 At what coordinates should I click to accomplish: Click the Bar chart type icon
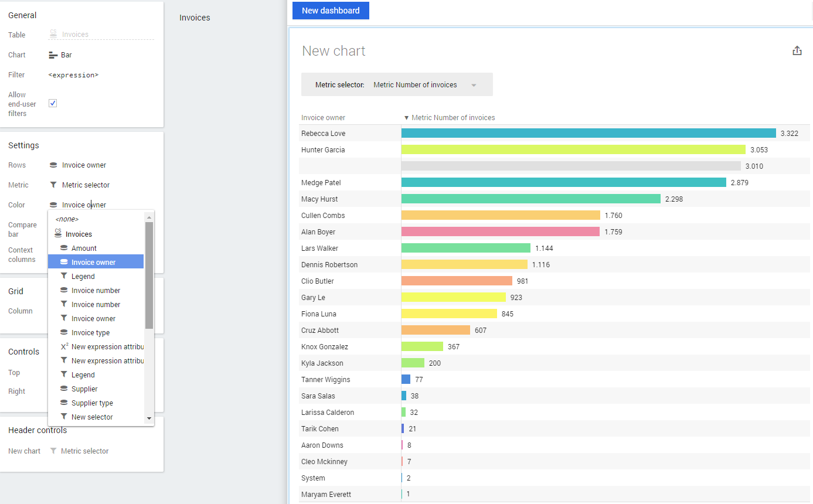click(x=53, y=55)
